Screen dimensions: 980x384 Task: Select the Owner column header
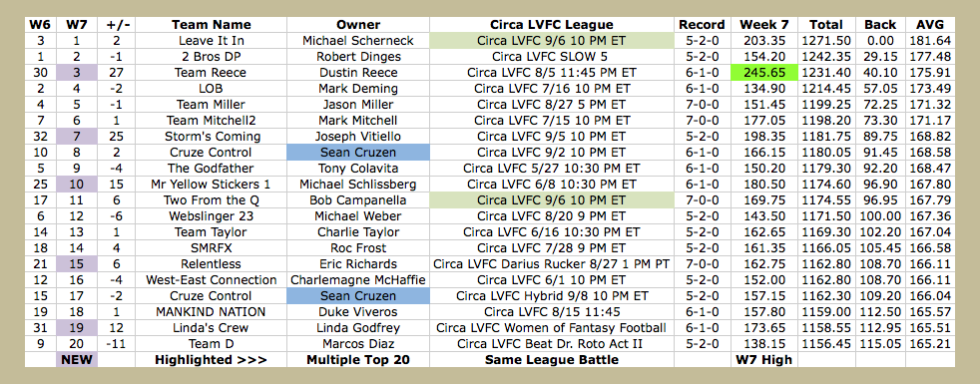click(358, 25)
